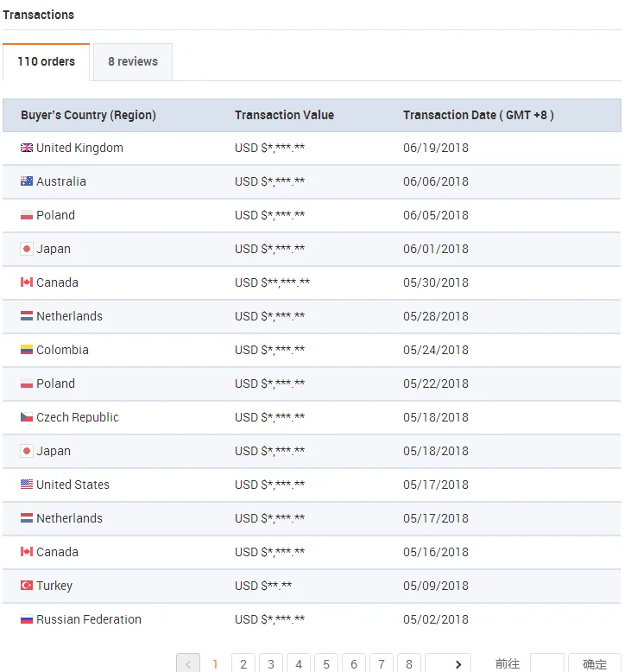
Task: Click the Transaction Date column header
Action: tap(478, 115)
